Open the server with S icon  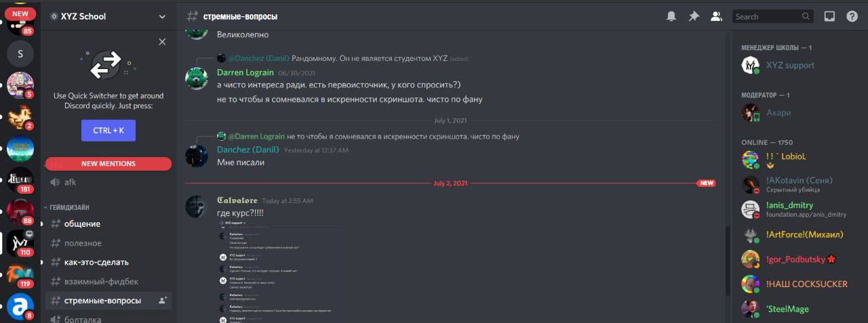coord(20,53)
